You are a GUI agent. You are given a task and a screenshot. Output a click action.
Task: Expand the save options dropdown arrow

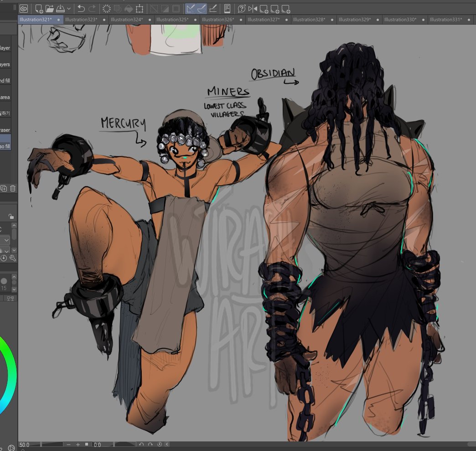coord(68,9)
